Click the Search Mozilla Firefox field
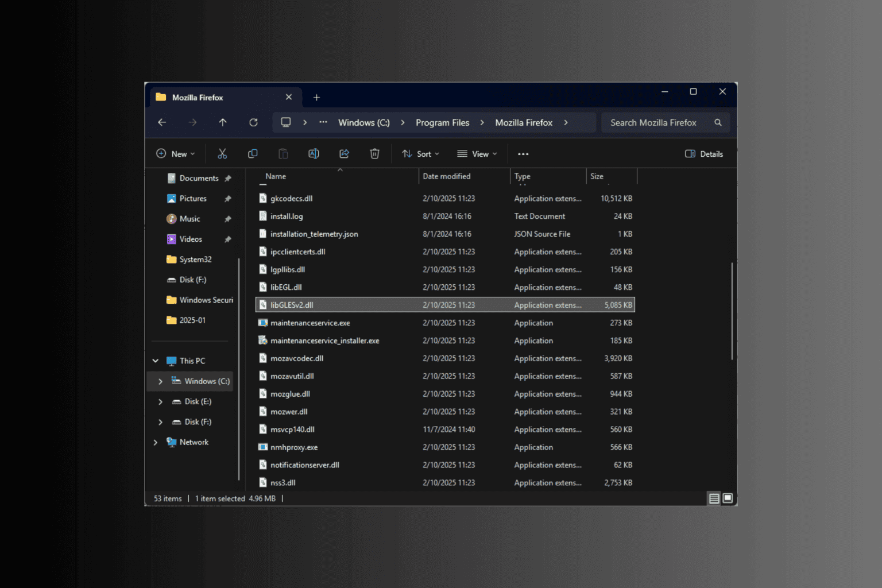 (665, 122)
